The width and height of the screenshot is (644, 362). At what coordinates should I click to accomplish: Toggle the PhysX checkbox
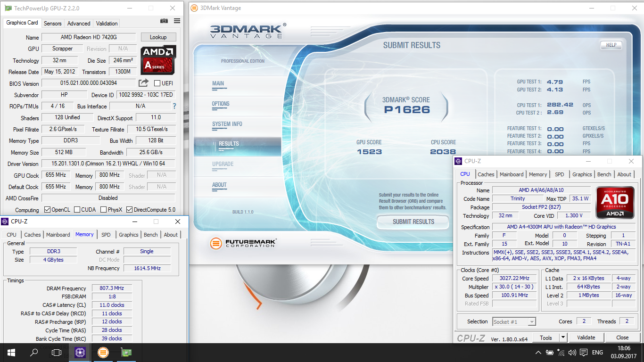(x=103, y=210)
